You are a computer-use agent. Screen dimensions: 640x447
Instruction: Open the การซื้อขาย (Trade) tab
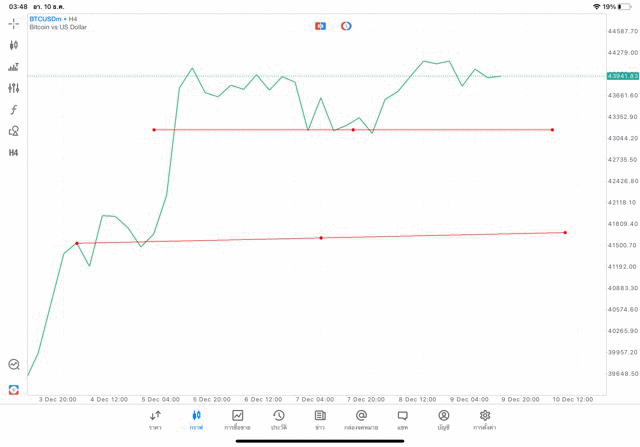(238, 419)
